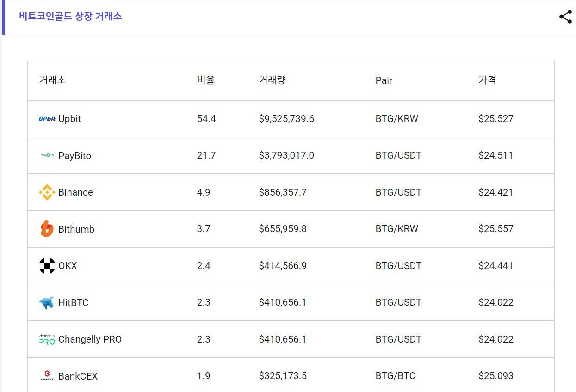The image size is (576, 392).
Task: Select Upbit's BTG/KRW pair cell
Action: click(x=397, y=119)
